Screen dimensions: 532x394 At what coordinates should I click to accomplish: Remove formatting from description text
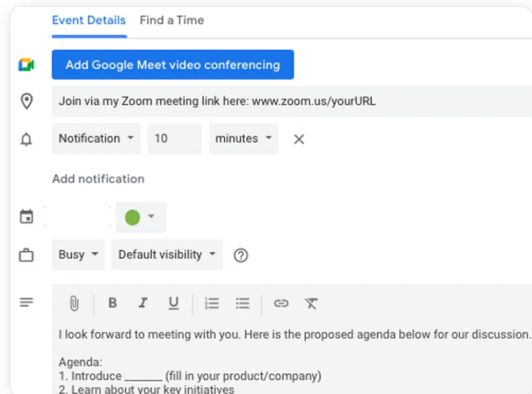311,303
